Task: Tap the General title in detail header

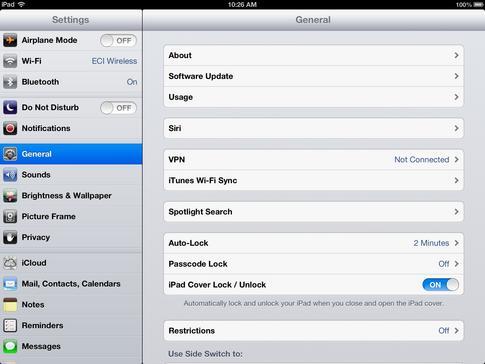Action: coord(313,20)
